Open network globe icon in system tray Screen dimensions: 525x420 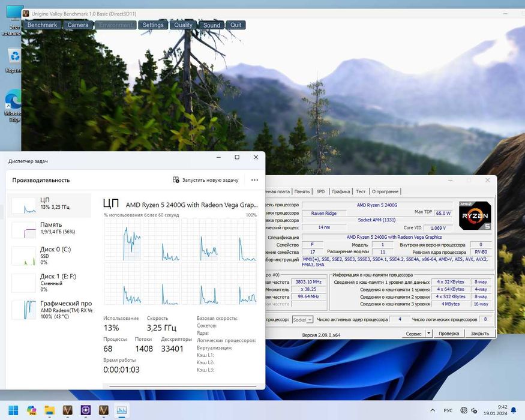pos(464,410)
